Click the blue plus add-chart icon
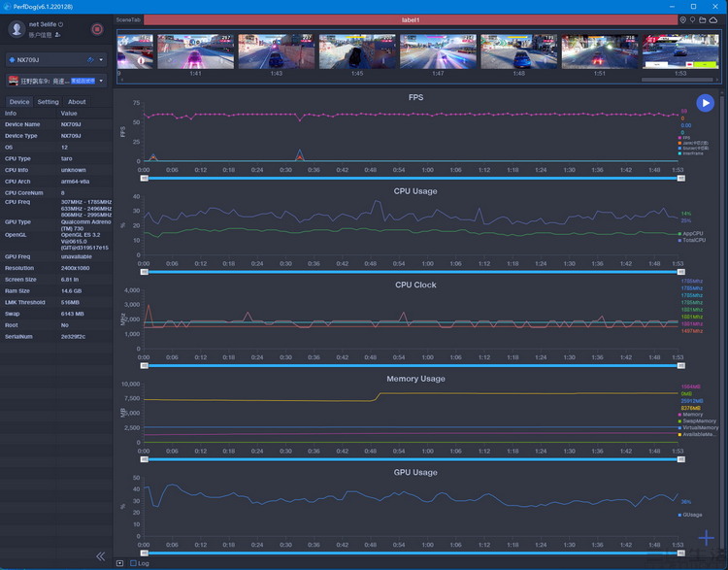 click(x=707, y=538)
